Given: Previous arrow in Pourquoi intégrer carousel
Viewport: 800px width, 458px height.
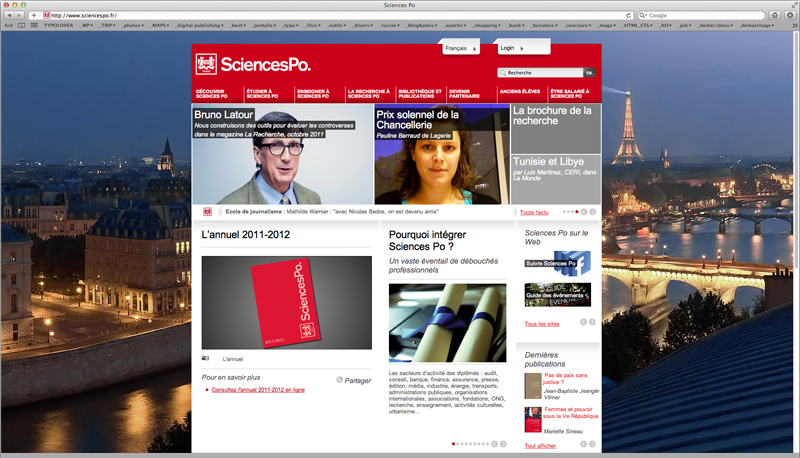Looking at the screenshot, I should click(x=494, y=444).
